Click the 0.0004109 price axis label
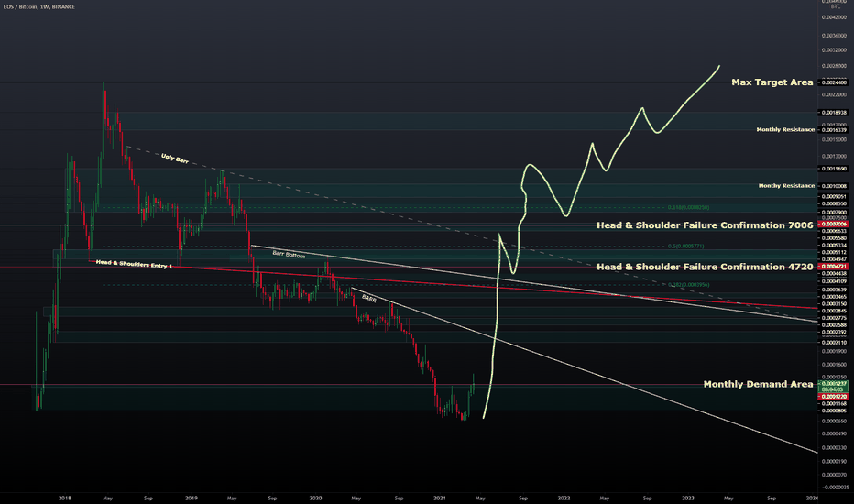Viewport: 854px width, 504px height. (834, 281)
